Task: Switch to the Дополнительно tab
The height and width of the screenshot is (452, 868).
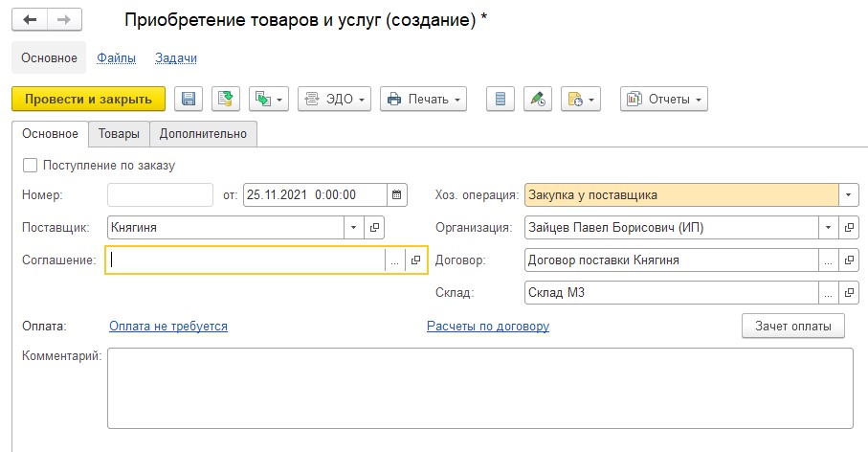Action: click(203, 134)
